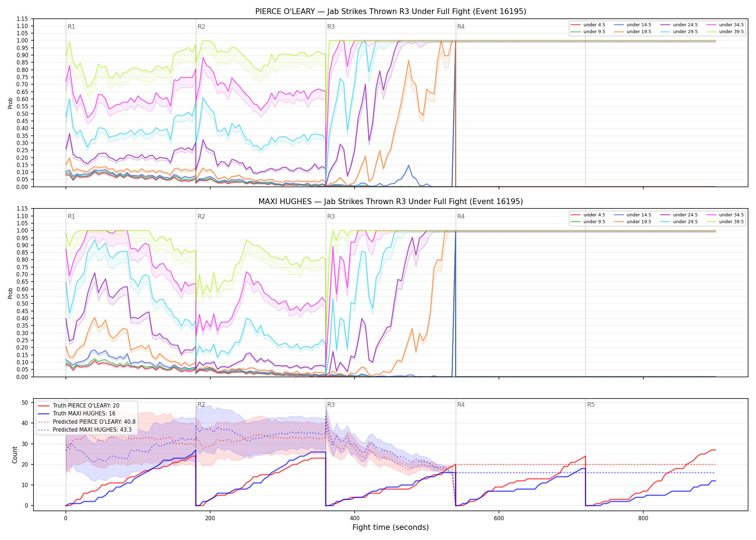Click the '800' x-axis tick label

(643, 518)
